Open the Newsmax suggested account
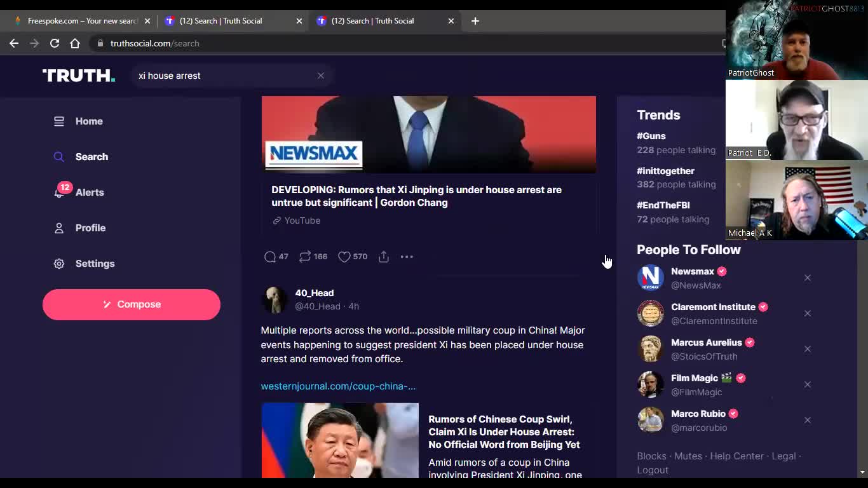 point(693,271)
